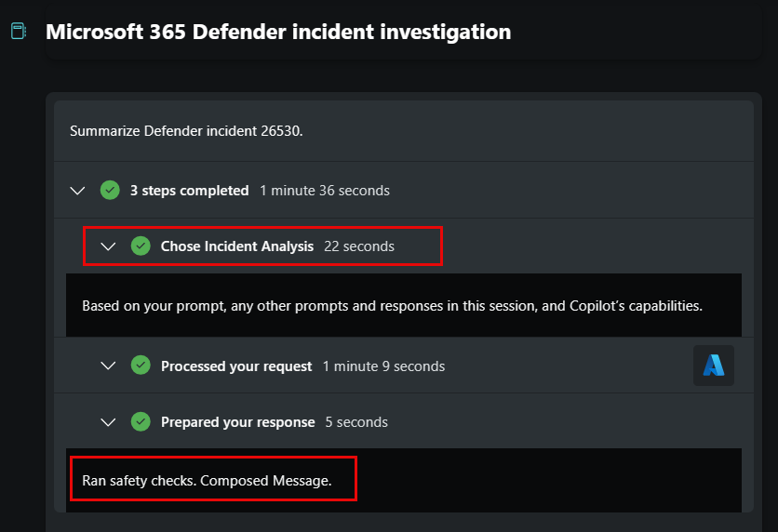Viewport: 778px width, 532px height.
Task: Collapse the Prepared your response chevron
Action: tap(108, 422)
